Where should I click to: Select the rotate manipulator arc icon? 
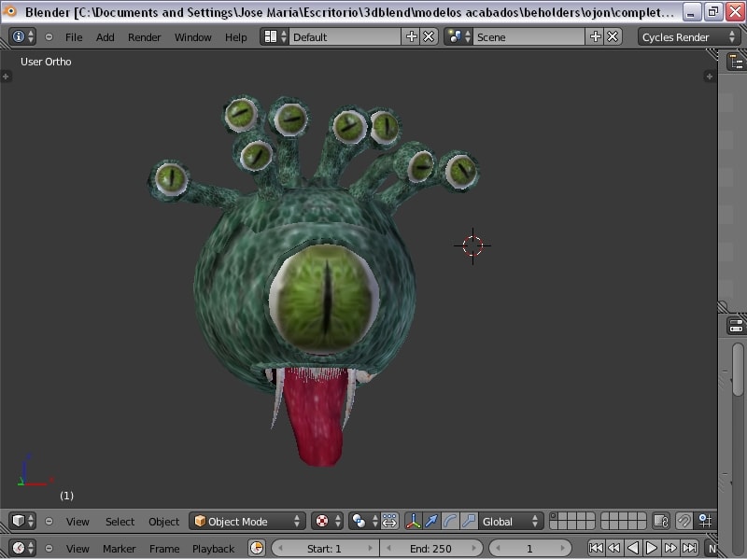pos(450,521)
